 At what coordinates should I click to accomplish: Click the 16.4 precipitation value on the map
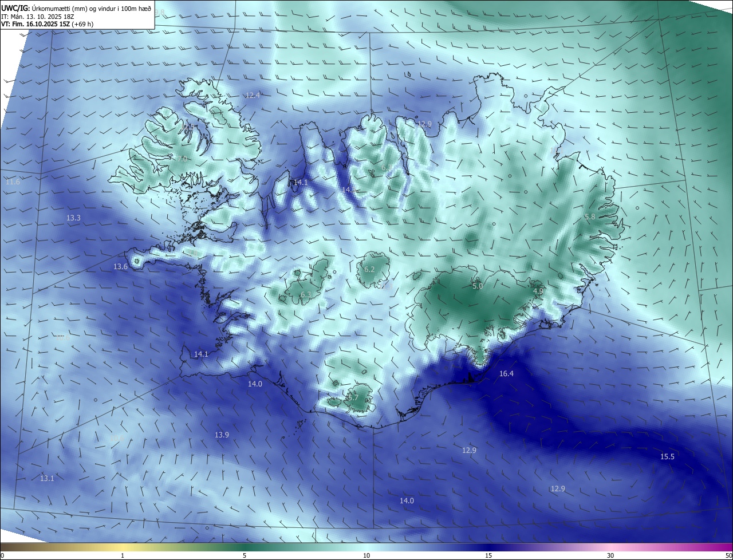(x=506, y=373)
